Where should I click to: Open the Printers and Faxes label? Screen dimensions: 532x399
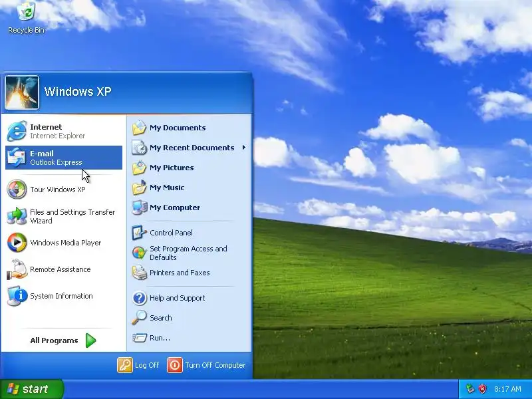(x=180, y=273)
